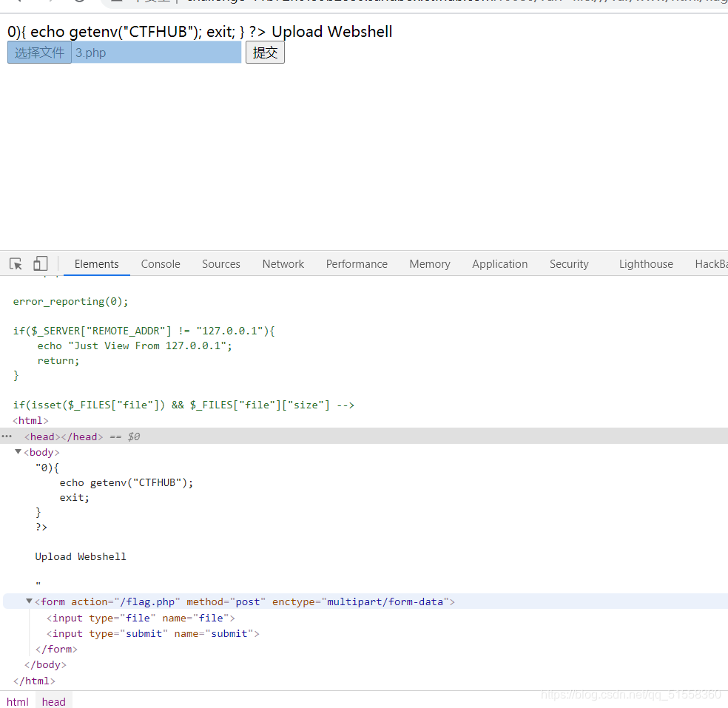Open the Lighthouse tab
The height and width of the screenshot is (708, 728).
point(646,263)
